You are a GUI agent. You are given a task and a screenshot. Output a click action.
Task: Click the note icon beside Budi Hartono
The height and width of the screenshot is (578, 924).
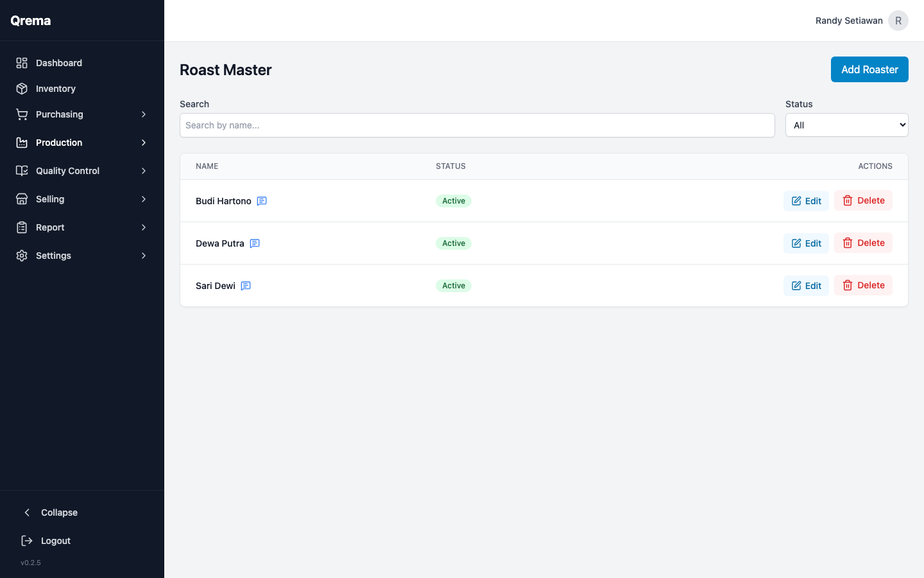coord(262,201)
